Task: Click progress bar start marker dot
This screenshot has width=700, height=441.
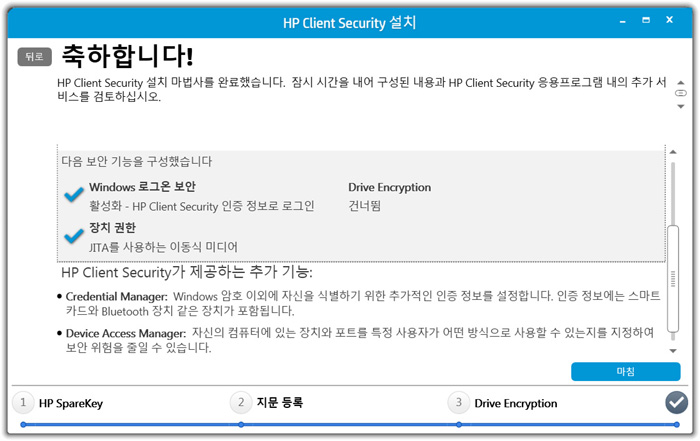Action: click(23, 424)
